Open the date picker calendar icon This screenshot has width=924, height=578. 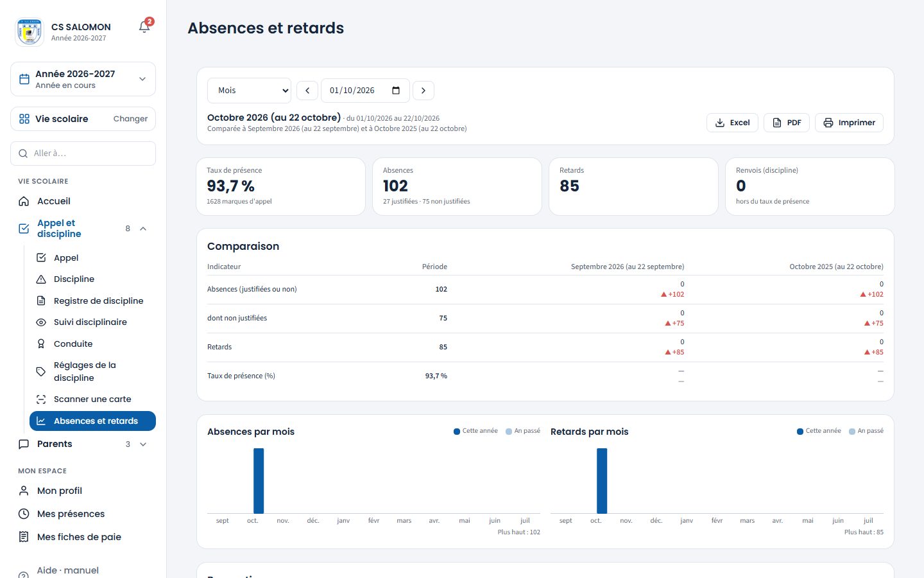pos(396,91)
